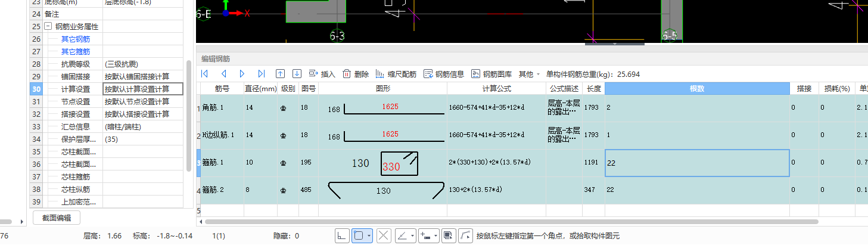Open 钢筋图库 rebar shape library
The image size is (868, 245).
click(x=491, y=74)
